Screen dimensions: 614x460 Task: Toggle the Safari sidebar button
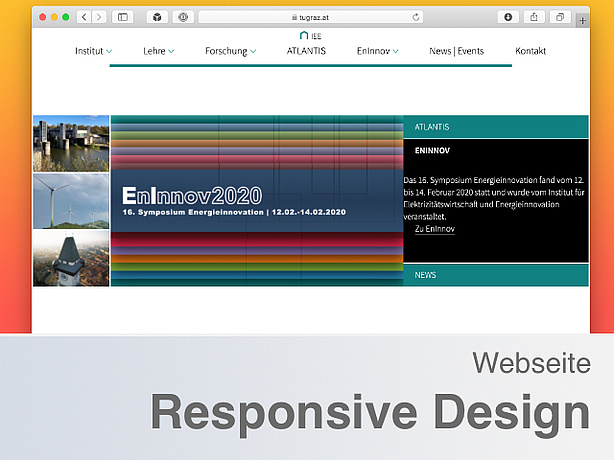[123, 17]
